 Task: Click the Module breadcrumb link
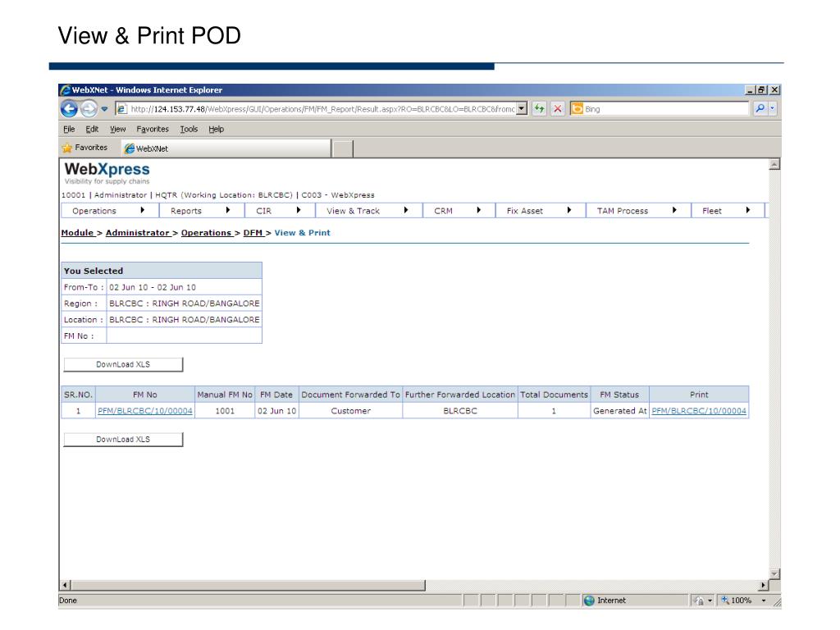click(x=77, y=233)
